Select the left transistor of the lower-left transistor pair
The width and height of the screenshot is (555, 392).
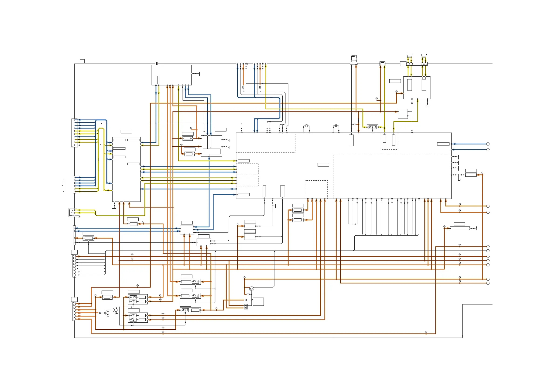pos(107,313)
